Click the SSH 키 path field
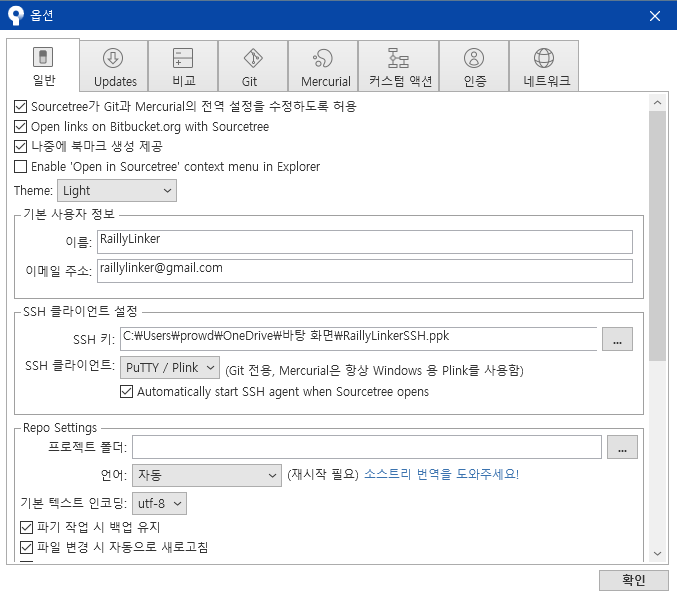The width and height of the screenshot is (677, 598). coord(359,339)
